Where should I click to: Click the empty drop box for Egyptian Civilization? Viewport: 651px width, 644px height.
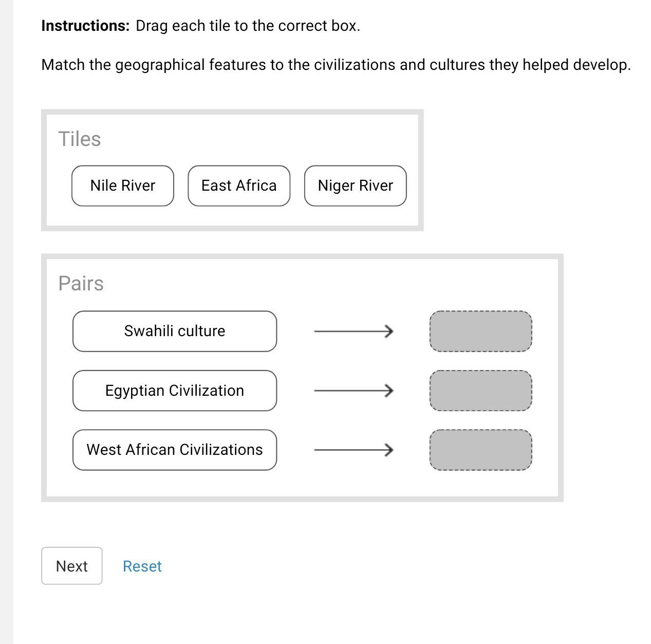click(480, 391)
